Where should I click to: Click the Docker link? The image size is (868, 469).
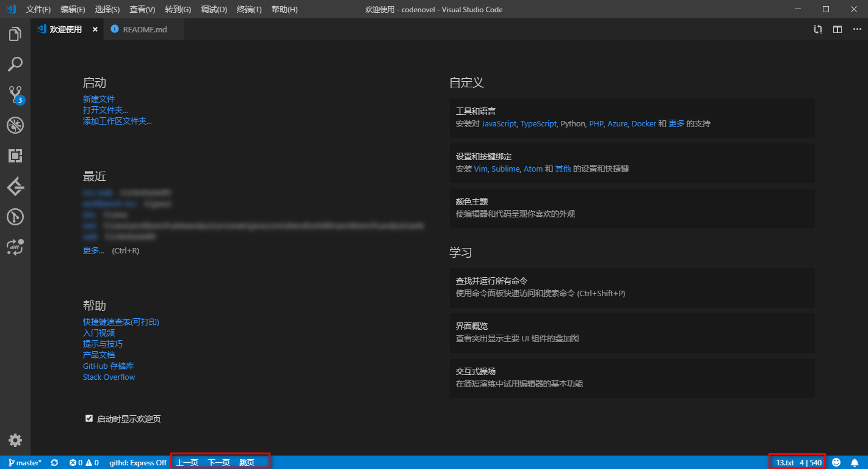pos(644,123)
